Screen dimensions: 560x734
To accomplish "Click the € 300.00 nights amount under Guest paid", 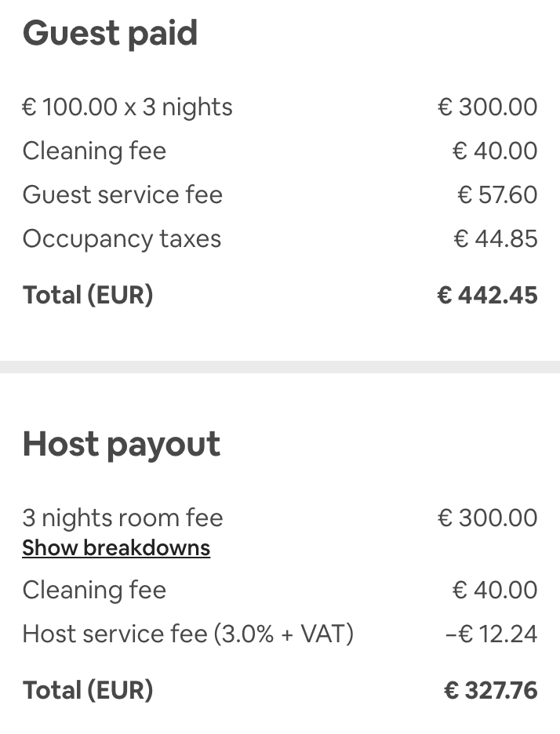I will [487, 107].
